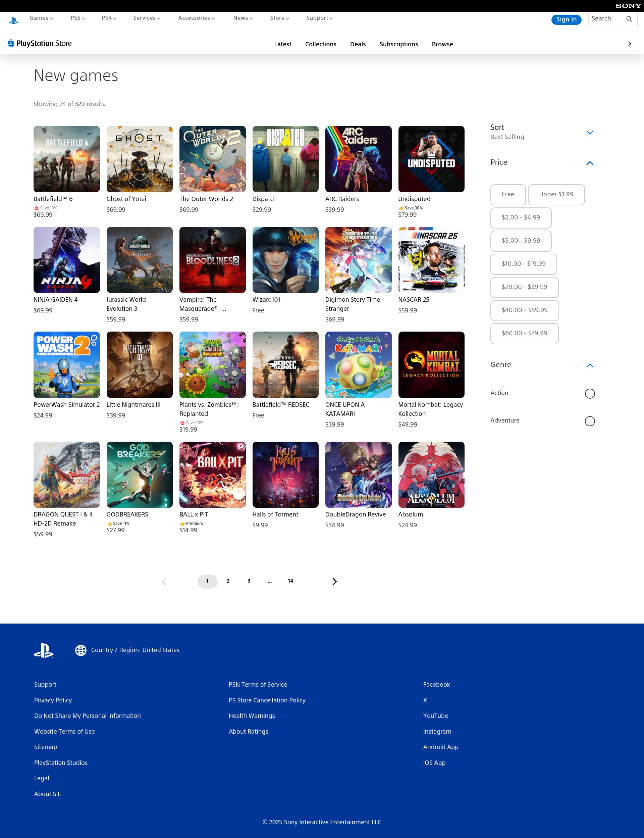Image resolution: width=644 pixels, height=838 pixels.
Task: Filter by $60.00 - $79.99 price
Action: point(524,333)
